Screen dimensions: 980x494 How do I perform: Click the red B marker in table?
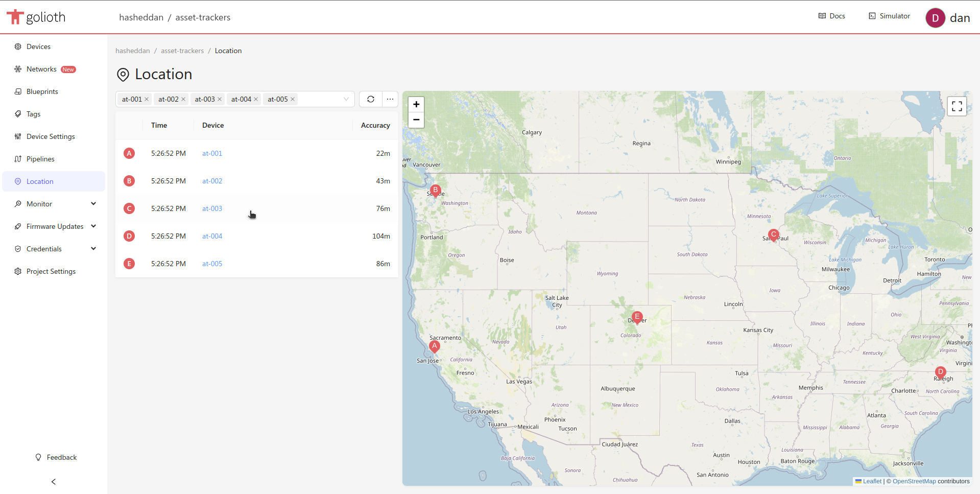[129, 181]
